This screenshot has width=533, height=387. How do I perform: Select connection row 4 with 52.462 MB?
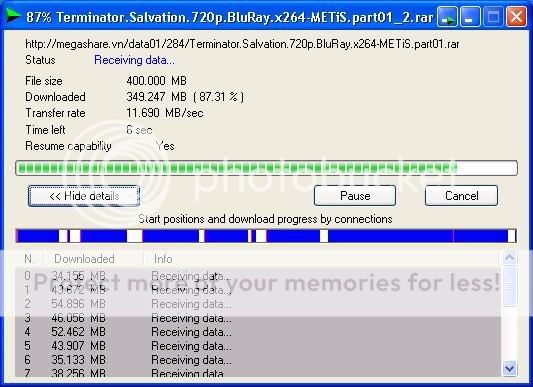click(258, 332)
